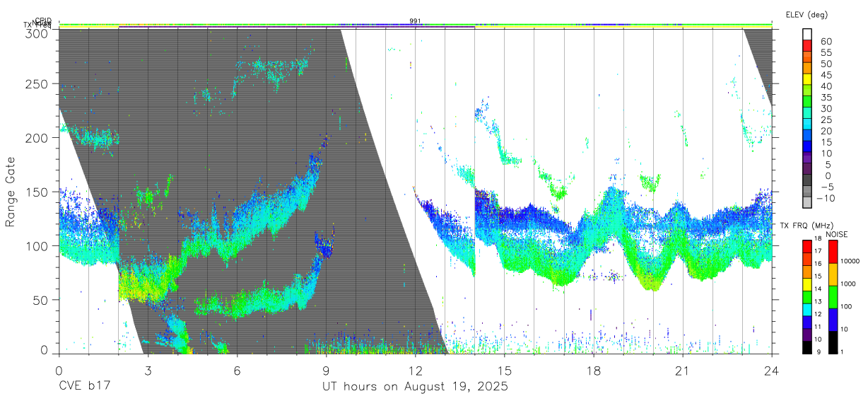
Task: Click the 991 CPID value above the plot
Action: [x=416, y=21]
